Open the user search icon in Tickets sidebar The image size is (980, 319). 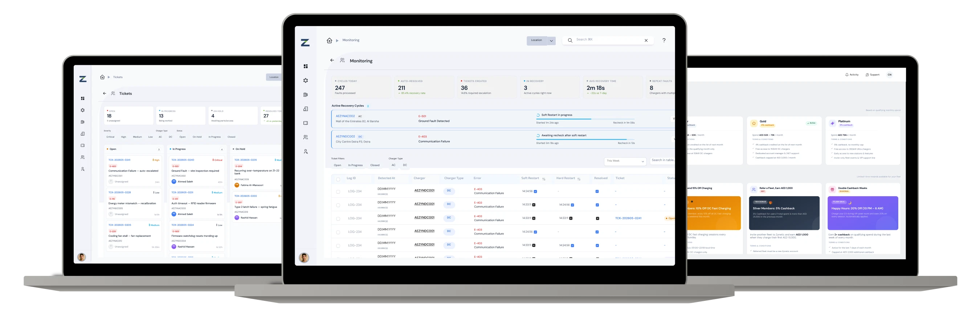click(x=82, y=169)
